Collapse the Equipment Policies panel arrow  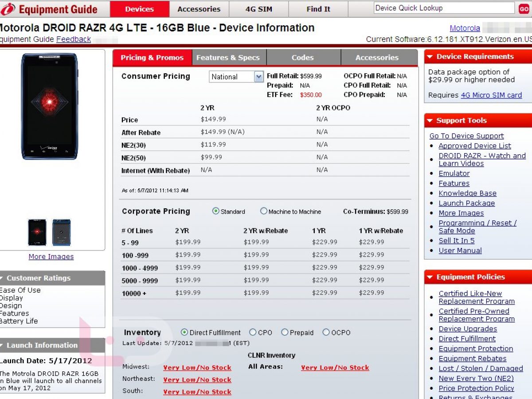[430, 277]
